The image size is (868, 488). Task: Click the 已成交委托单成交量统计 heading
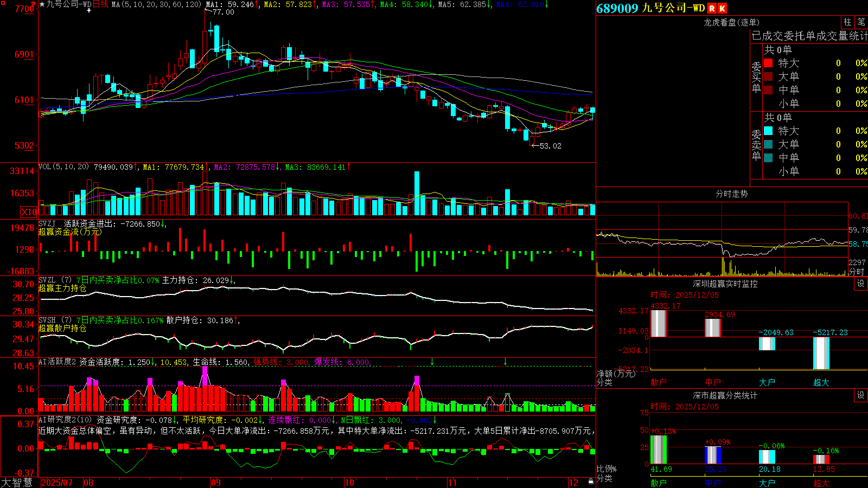pyautogui.click(x=809, y=36)
